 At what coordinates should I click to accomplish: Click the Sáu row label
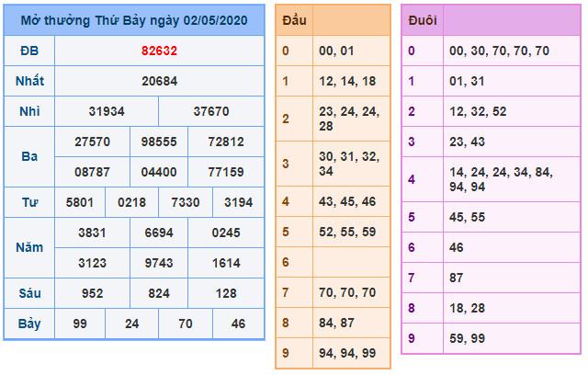tap(29, 293)
